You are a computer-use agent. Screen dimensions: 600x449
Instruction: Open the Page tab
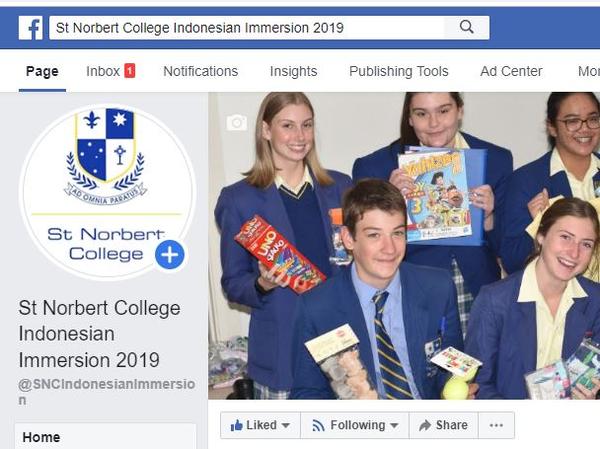pos(42,72)
